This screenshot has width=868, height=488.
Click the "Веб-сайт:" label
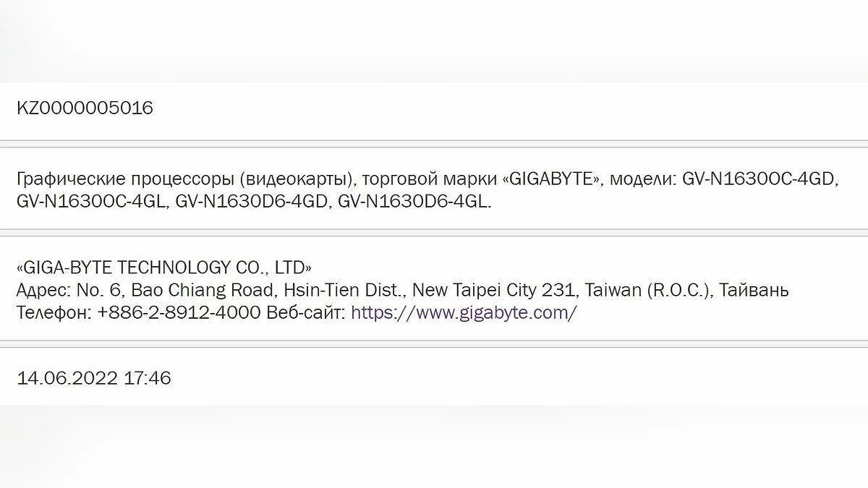(308, 313)
